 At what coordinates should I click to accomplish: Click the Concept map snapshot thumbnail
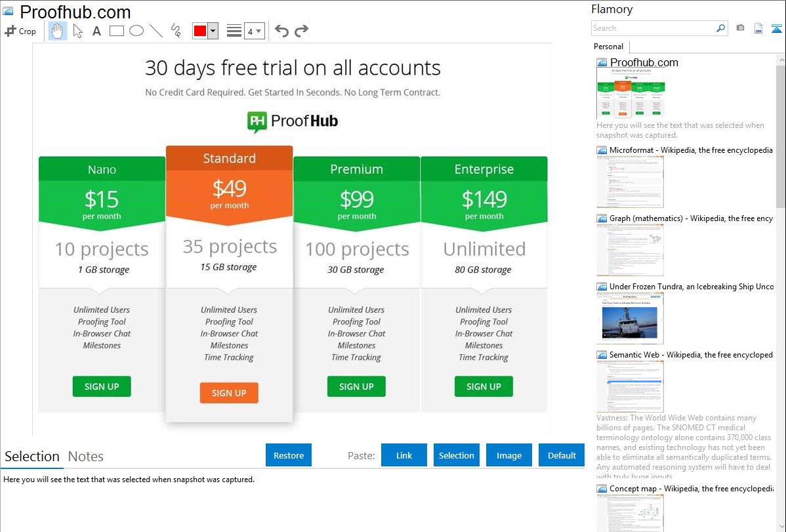pyautogui.click(x=630, y=514)
